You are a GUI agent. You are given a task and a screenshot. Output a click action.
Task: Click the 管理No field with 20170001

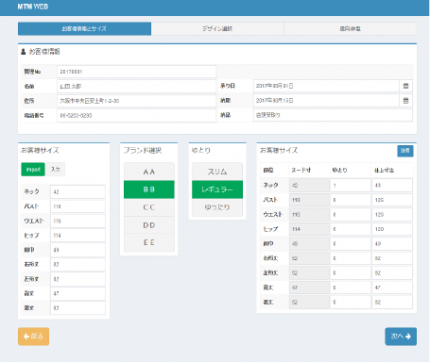point(137,72)
